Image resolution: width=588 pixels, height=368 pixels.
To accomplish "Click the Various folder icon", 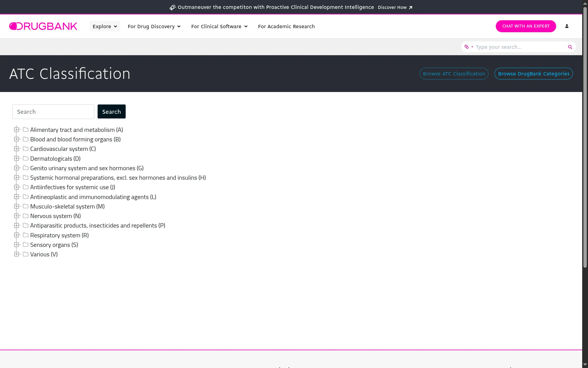I will tap(26, 254).
